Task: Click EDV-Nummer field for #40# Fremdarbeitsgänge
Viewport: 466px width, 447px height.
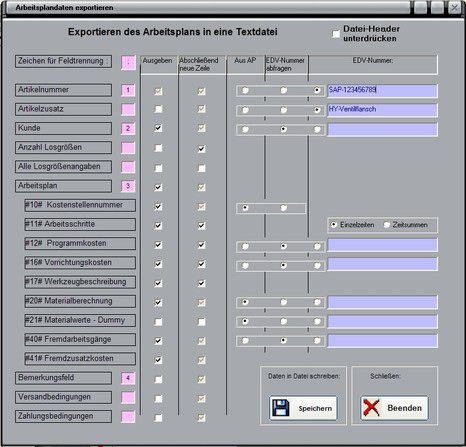Action: pyautogui.click(x=382, y=341)
